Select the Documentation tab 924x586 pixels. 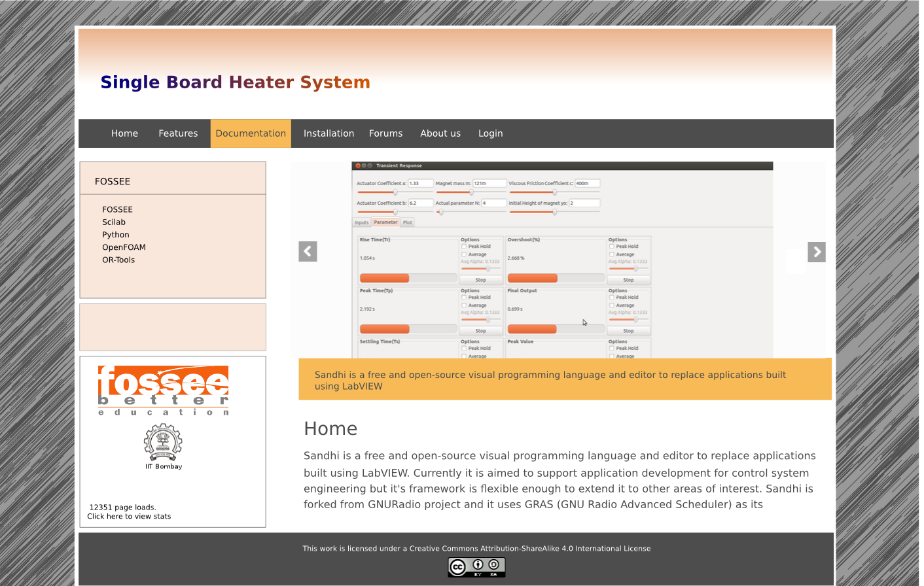pos(251,133)
